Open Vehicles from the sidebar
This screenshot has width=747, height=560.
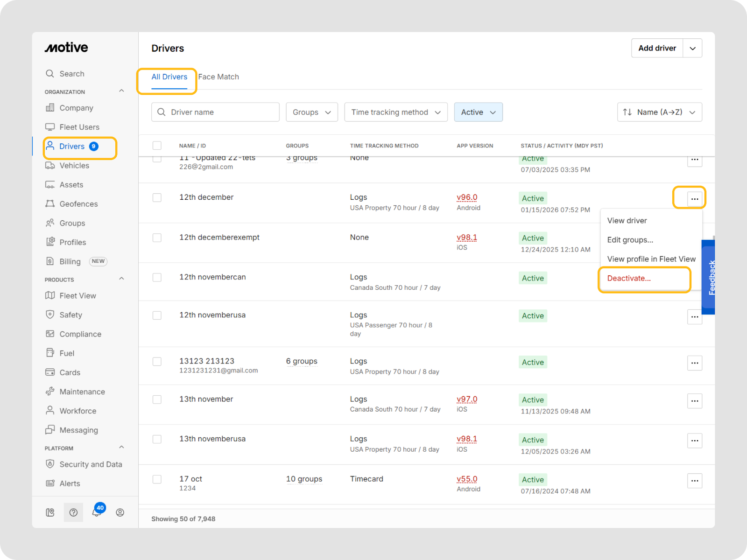[x=74, y=166]
